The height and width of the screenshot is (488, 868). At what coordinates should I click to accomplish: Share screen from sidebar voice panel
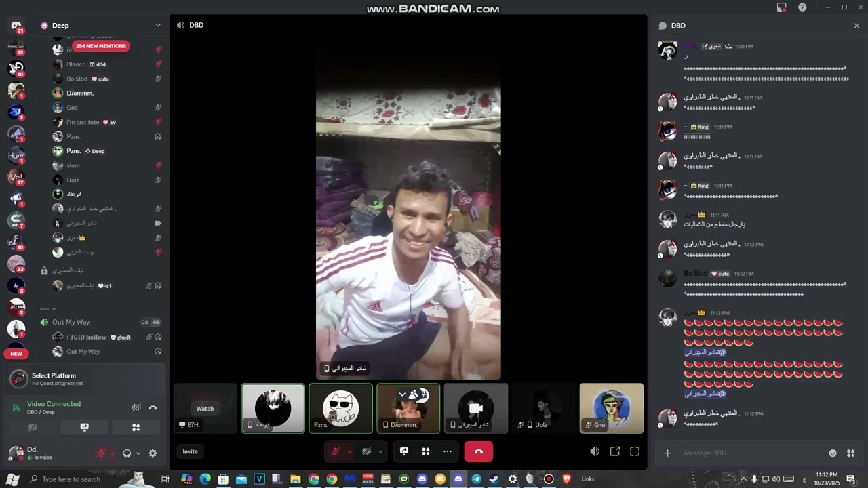[84, 428]
